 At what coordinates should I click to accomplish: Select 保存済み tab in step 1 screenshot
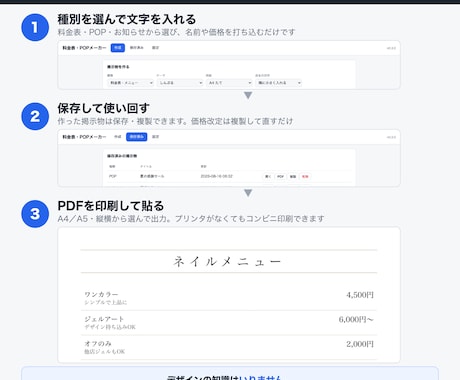[136, 48]
